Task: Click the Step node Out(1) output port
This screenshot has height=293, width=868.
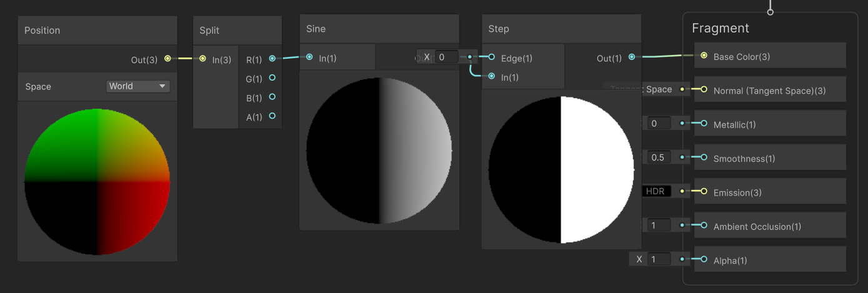Action: [632, 57]
